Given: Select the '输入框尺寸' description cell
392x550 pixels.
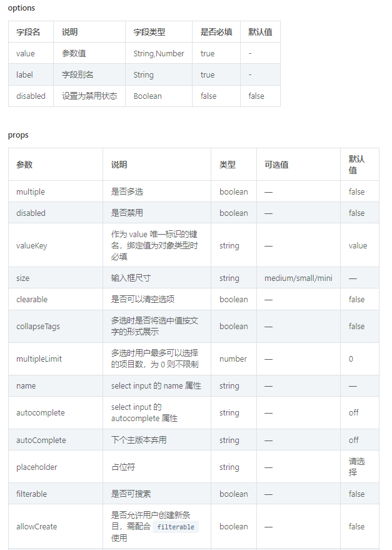Looking at the screenshot, I should pyautogui.click(x=157, y=278).
